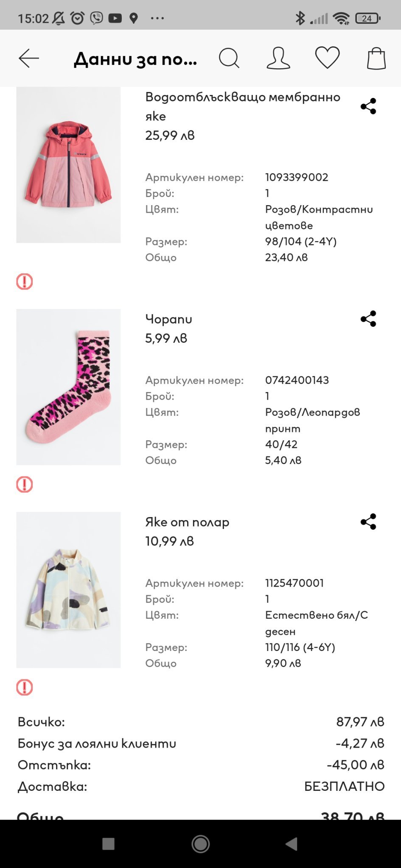Tap warning icon under leopard socks
This screenshot has height=868, width=401.
coord(25,484)
